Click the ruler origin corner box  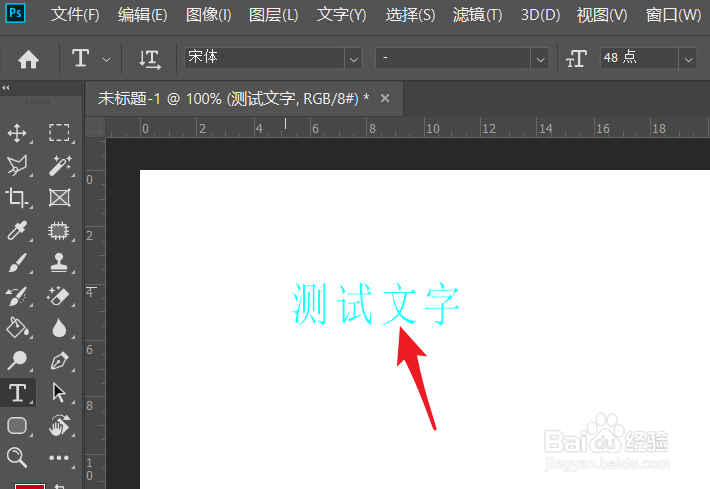[95, 127]
